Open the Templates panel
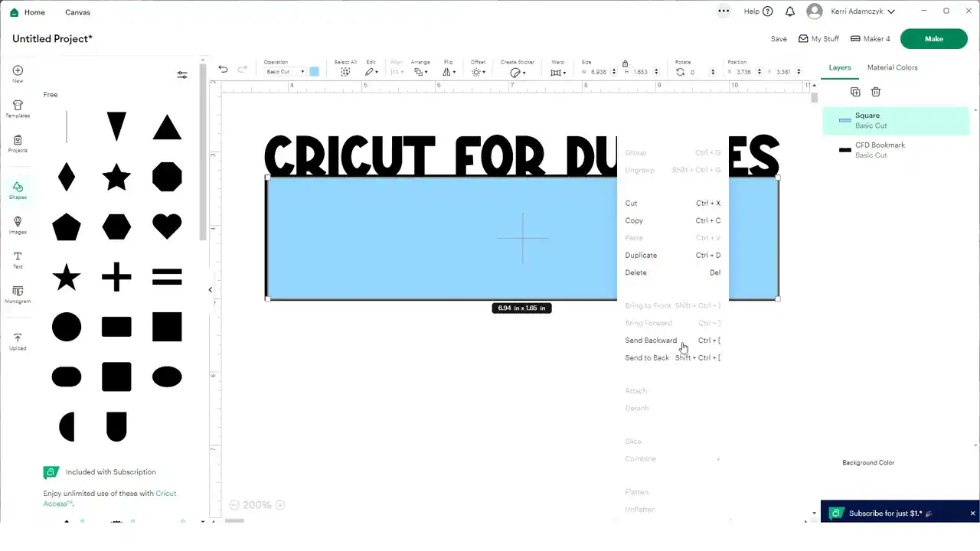This screenshot has width=980, height=551. coord(18,109)
